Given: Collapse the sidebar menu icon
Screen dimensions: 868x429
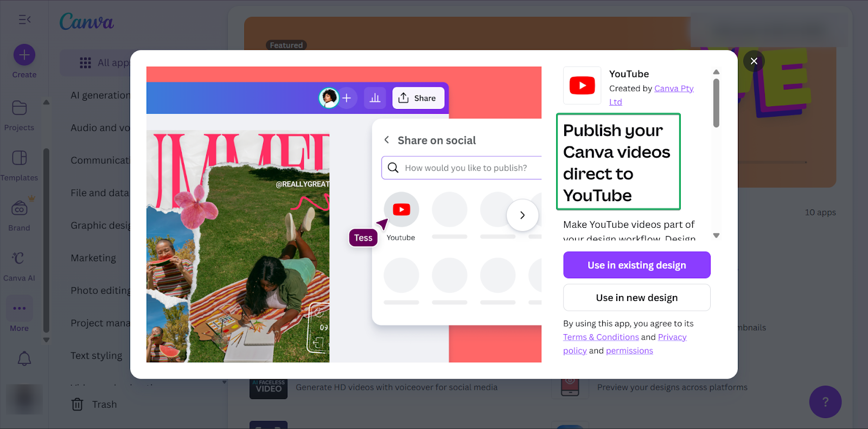Looking at the screenshot, I should coord(24,20).
